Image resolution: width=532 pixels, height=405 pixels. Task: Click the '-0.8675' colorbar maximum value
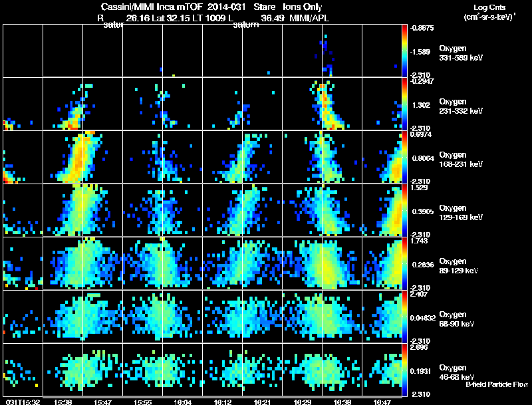tap(422, 28)
